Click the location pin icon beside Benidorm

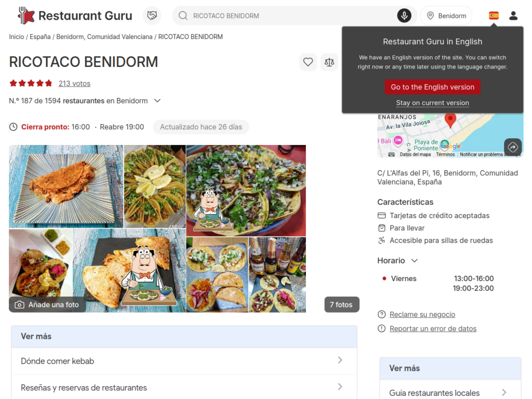430,16
